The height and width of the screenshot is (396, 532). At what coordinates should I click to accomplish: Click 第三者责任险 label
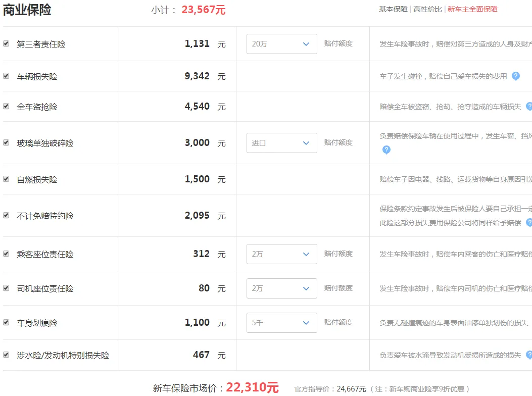click(x=41, y=44)
